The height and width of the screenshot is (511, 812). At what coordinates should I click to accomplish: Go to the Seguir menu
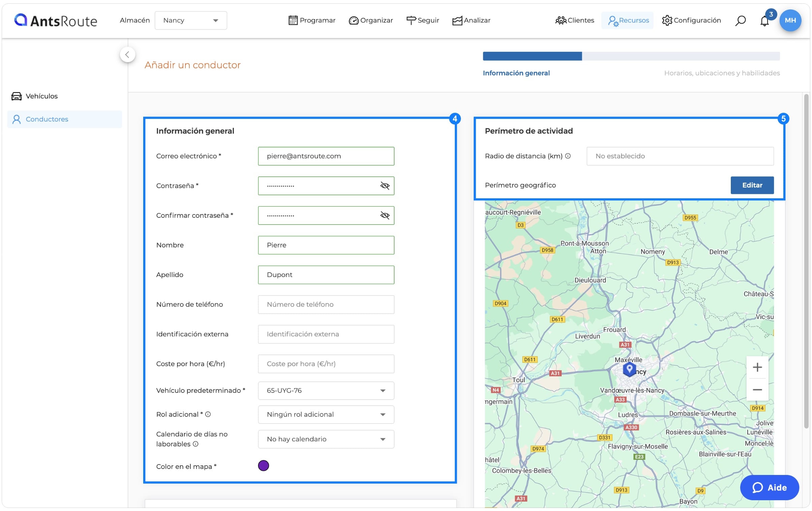(423, 21)
